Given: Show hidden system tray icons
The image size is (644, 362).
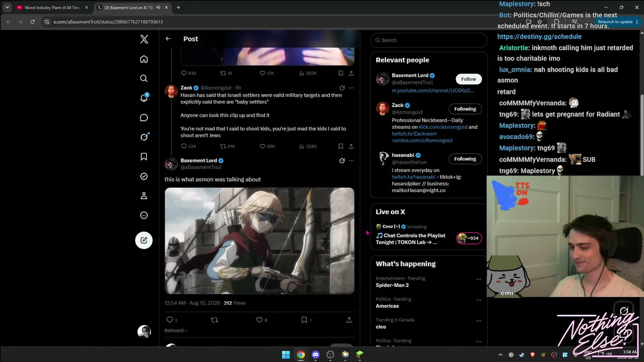Looking at the screenshot, I should click(x=500, y=355).
